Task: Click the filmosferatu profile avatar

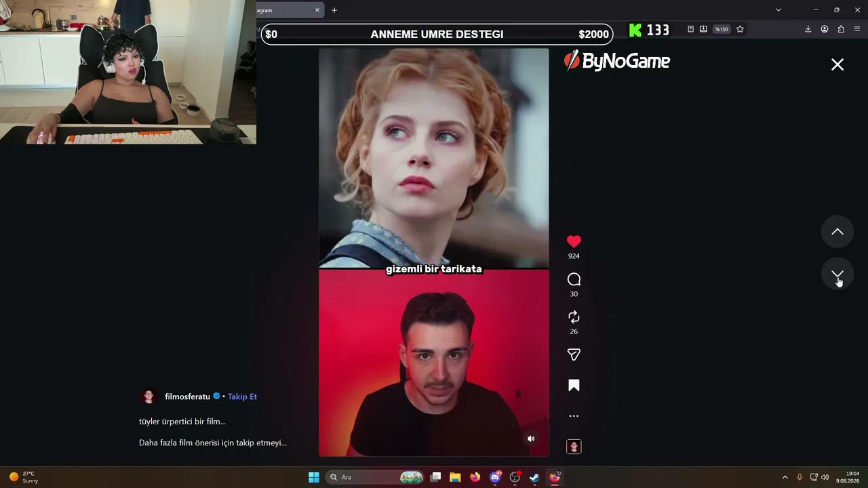Action: pyautogui.click(x=149, y=396)
